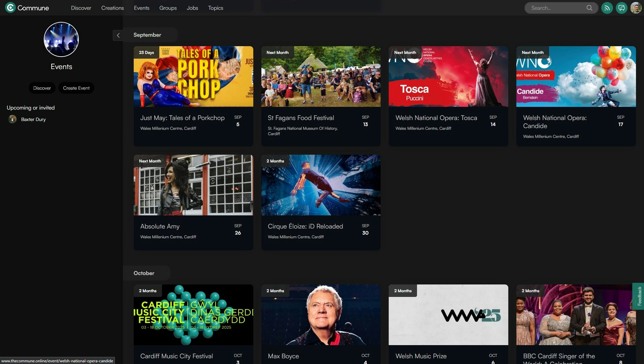Click the SEP 30 date label
Screen dimensions: 644x364
[365, 230]
